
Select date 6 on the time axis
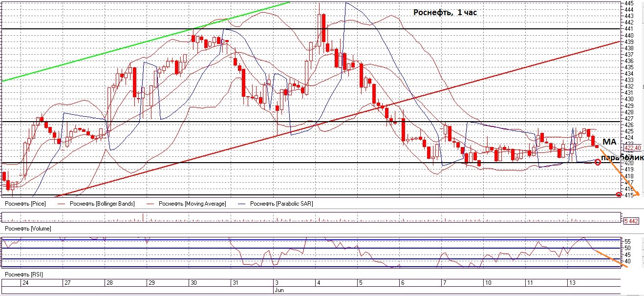403,283
